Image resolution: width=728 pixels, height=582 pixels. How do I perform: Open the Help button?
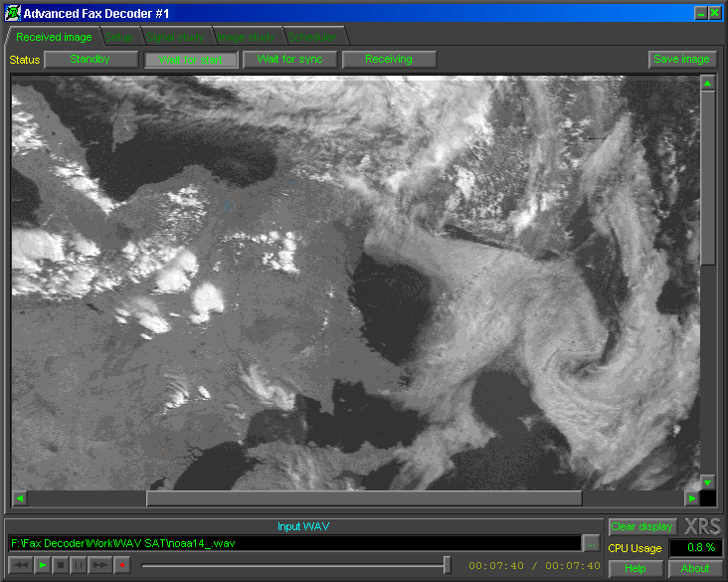(636, 568)
